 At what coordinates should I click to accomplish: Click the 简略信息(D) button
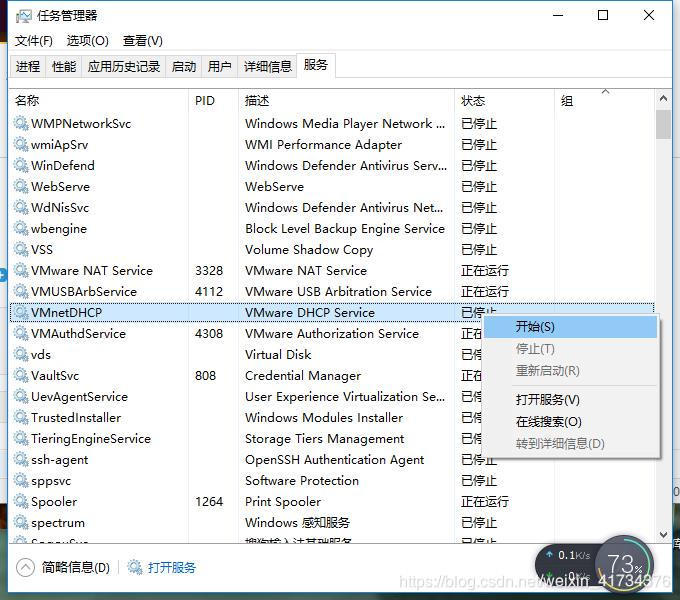[x=75, y=567]
